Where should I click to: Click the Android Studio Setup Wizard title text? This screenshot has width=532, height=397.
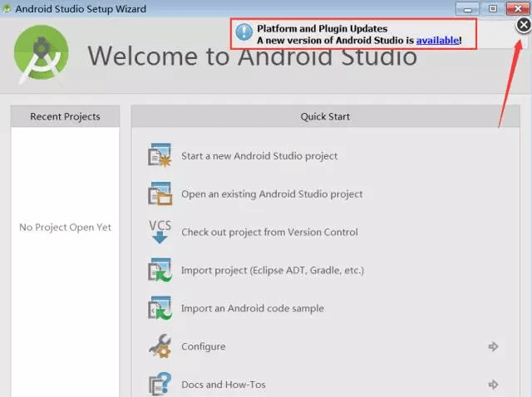81,9
